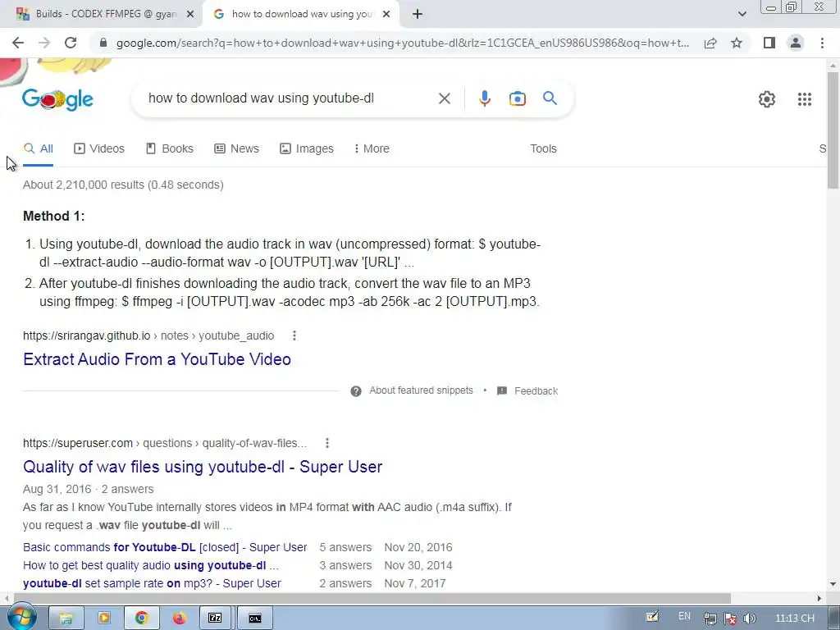Launch the media player from the taskbar
The height and width of the screenshot is (630, 840).
[x=103, y=619]
